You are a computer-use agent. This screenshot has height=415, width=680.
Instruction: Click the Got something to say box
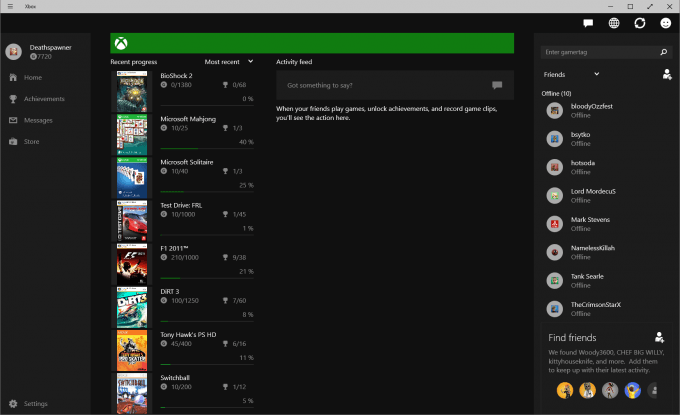[395, 85]
